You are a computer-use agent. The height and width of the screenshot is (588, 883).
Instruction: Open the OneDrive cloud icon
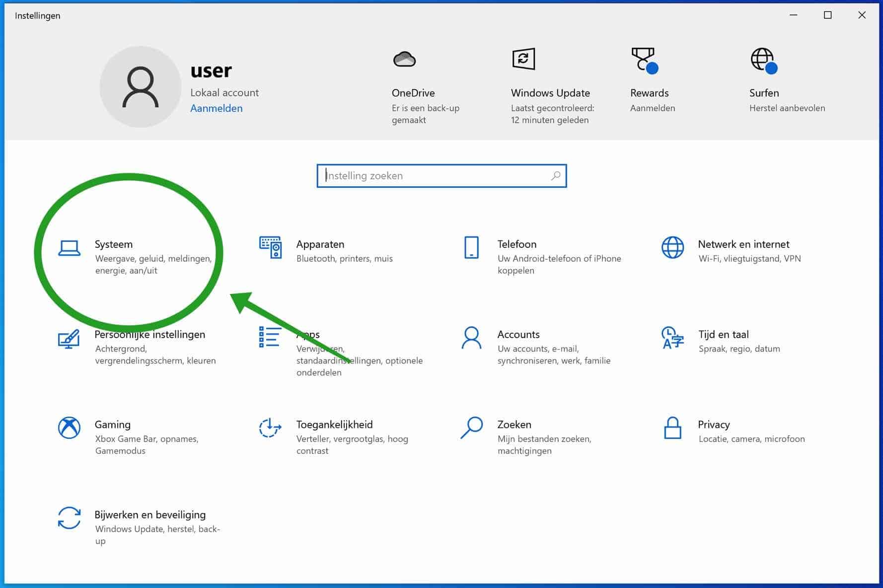(404, 59)
